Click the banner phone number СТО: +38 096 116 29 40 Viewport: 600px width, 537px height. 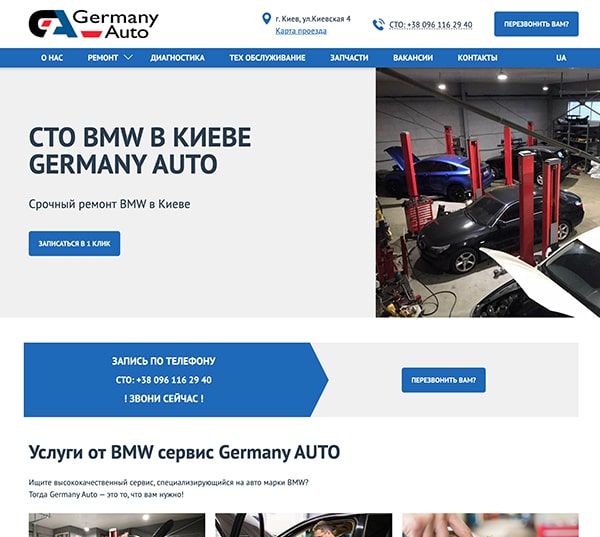click(163, 380)
